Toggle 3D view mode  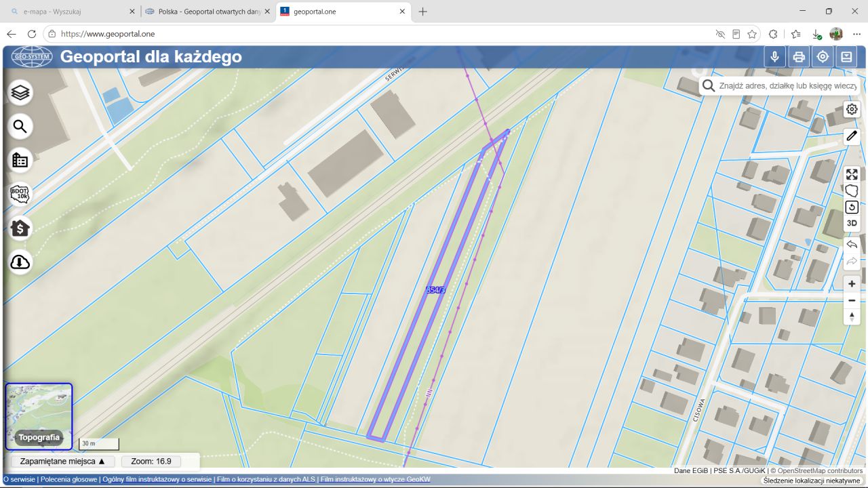852,223
